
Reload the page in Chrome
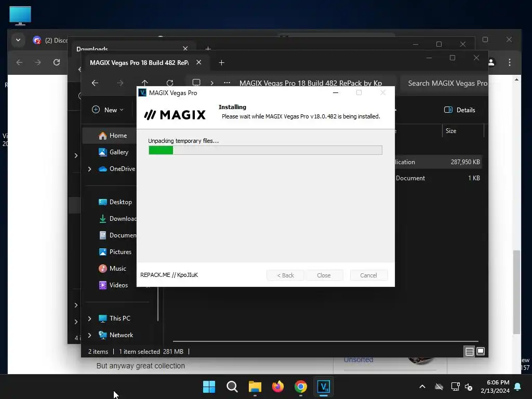pos(57,62)
